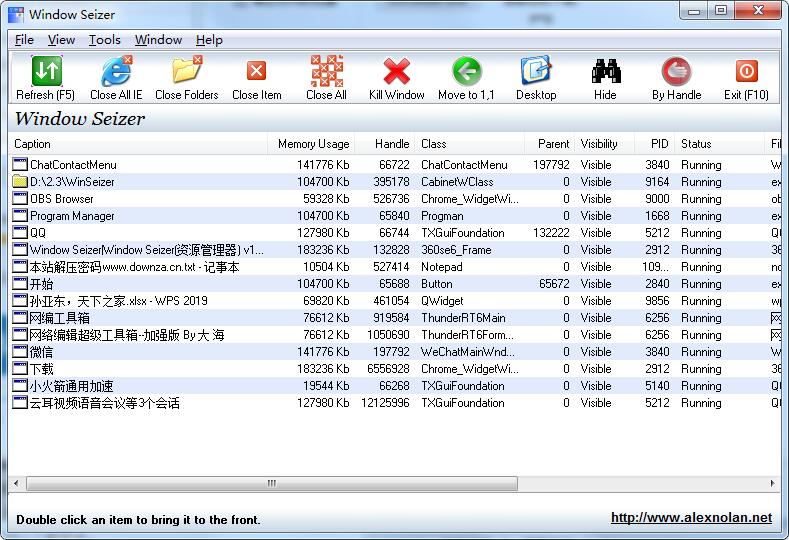The image size is (789, 540).
Task: Select the 网络编辑超级工具箱-加强版 row caption
Action: [127, 335]
